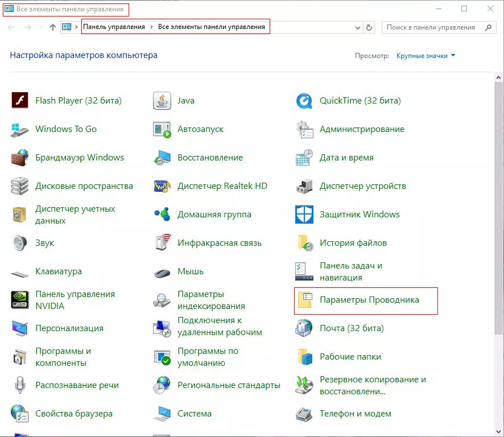Open the Java control panel icon
Image resolution: width=504 pixels, height=437 pixels.
pyautogui.click(x=162, y=100)
